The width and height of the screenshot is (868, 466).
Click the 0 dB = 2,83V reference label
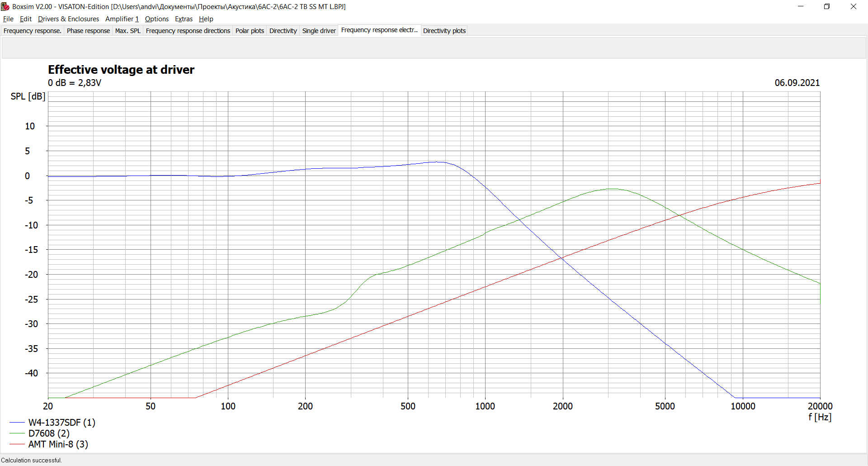[75, 83]
